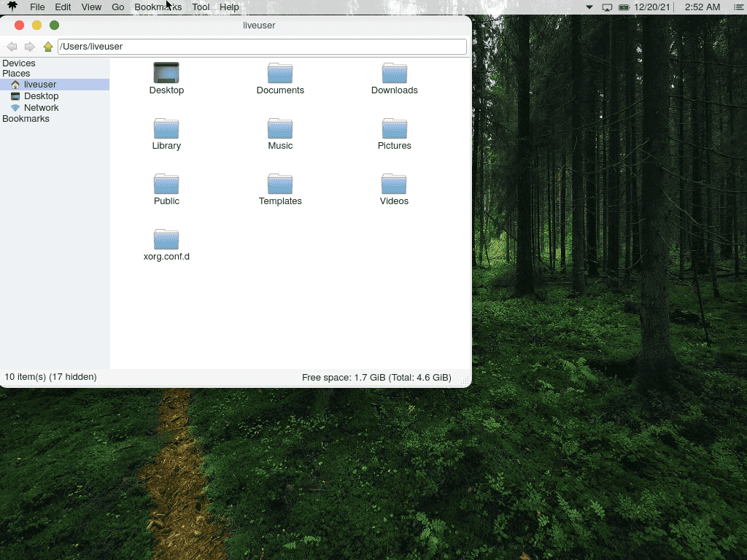747x560 pixels.
Task: Click the clock showing 2:52 AM
Action: (702, 7)
